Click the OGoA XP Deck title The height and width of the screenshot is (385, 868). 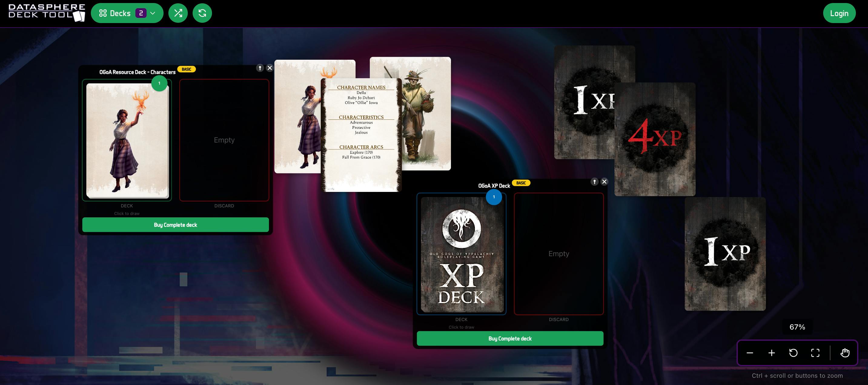[x=494, y=186]
